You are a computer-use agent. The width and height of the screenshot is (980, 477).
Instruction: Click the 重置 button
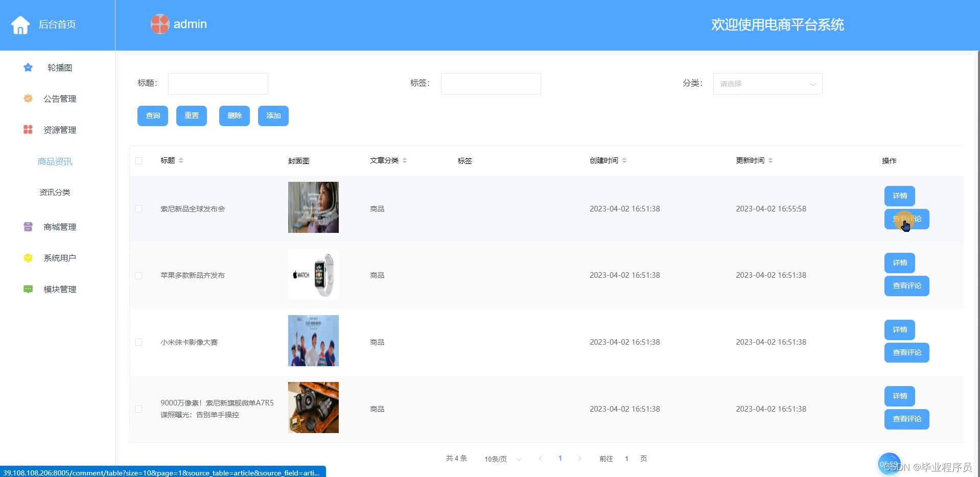(192, 116)
